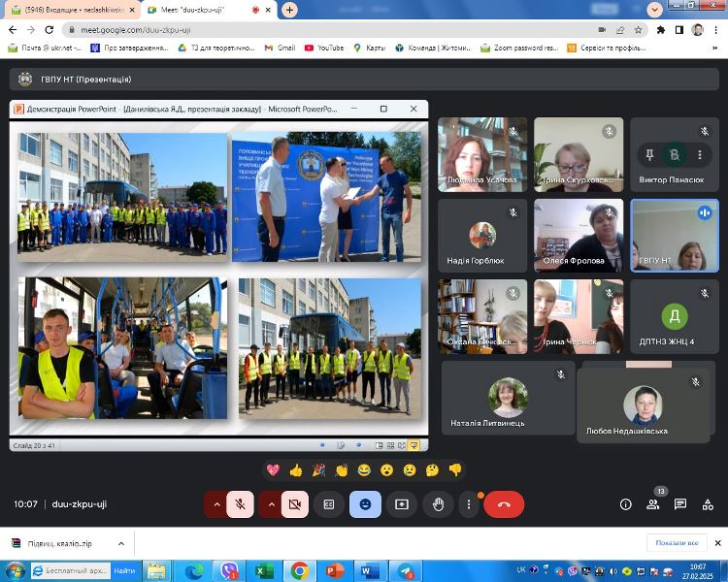Image resolution: width=728 pixels, height=582 pixels.
Task: Open meeting details info icon
Action: point(626,504)
